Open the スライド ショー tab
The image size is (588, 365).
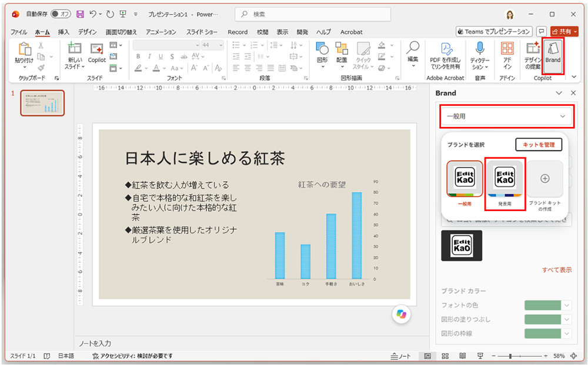pyautogui.click(x=202, y=32)
